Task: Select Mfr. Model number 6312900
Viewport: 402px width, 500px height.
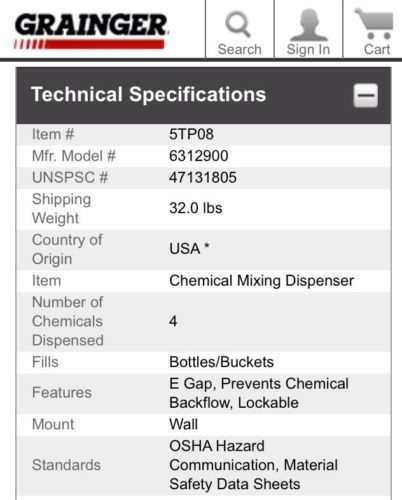Action: [199, 156]
